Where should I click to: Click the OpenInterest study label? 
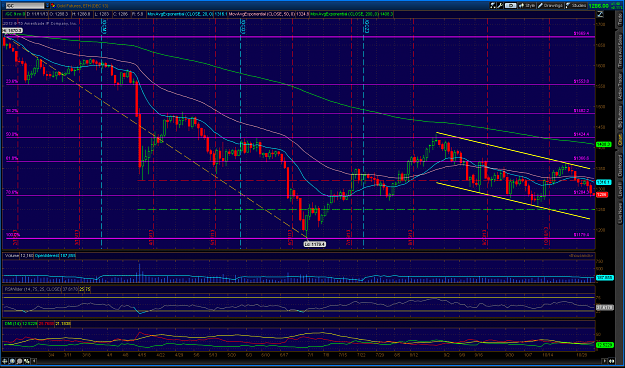coord(47,256)
